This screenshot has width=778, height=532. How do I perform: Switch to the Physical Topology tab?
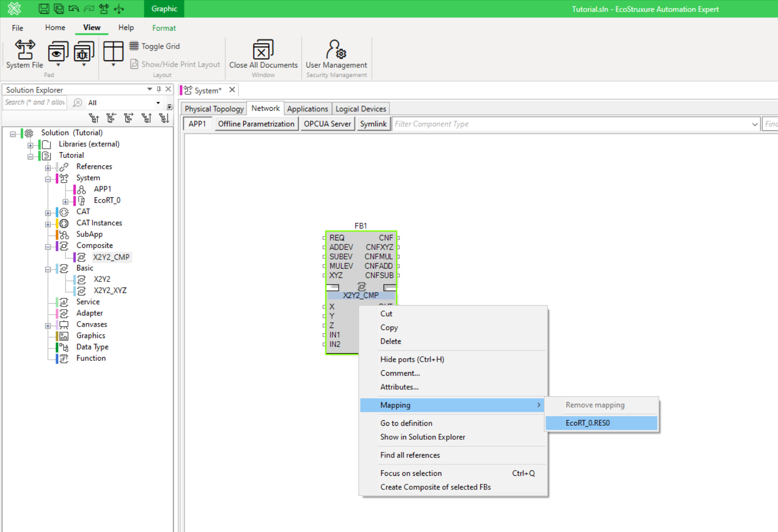[214, 109]
